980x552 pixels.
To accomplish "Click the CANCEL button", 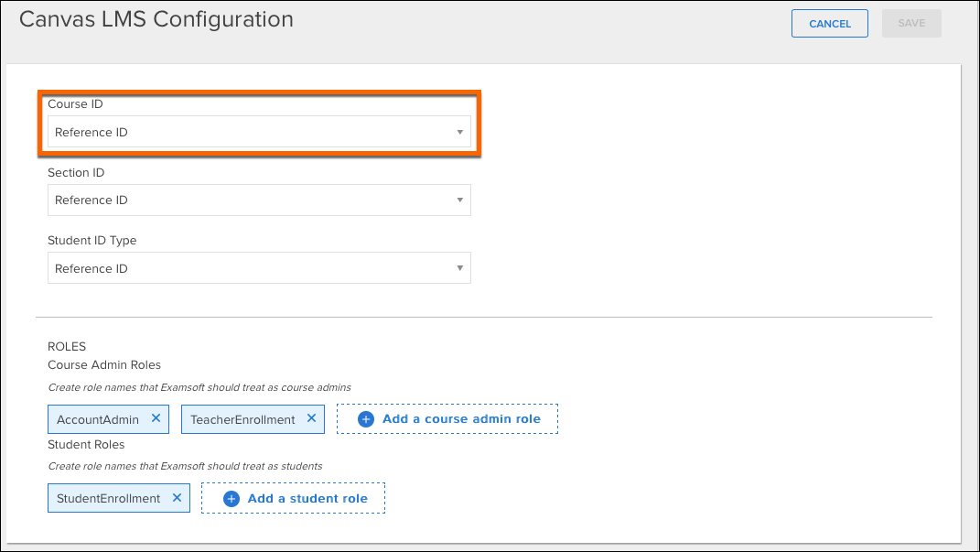I will [x=829, y=24].
